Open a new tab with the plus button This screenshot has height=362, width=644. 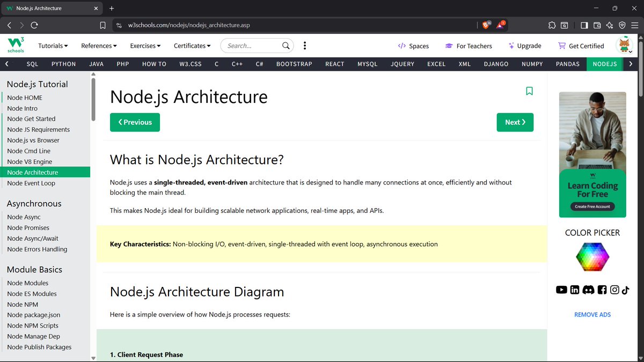[x=112, y=8]
